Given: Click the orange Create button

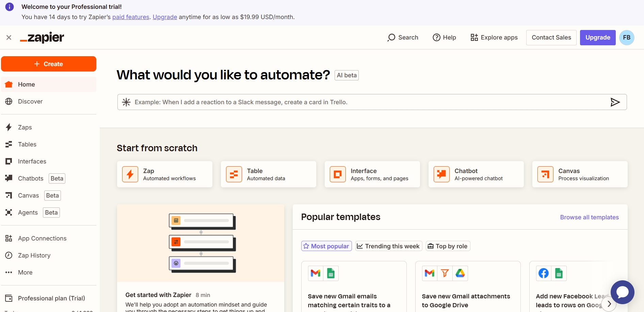Looking at the screenshot, I should 49,64.
